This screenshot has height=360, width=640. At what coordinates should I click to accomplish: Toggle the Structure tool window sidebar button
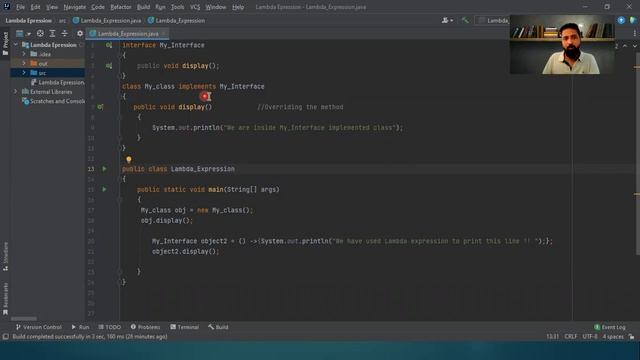tap(5, 257)
